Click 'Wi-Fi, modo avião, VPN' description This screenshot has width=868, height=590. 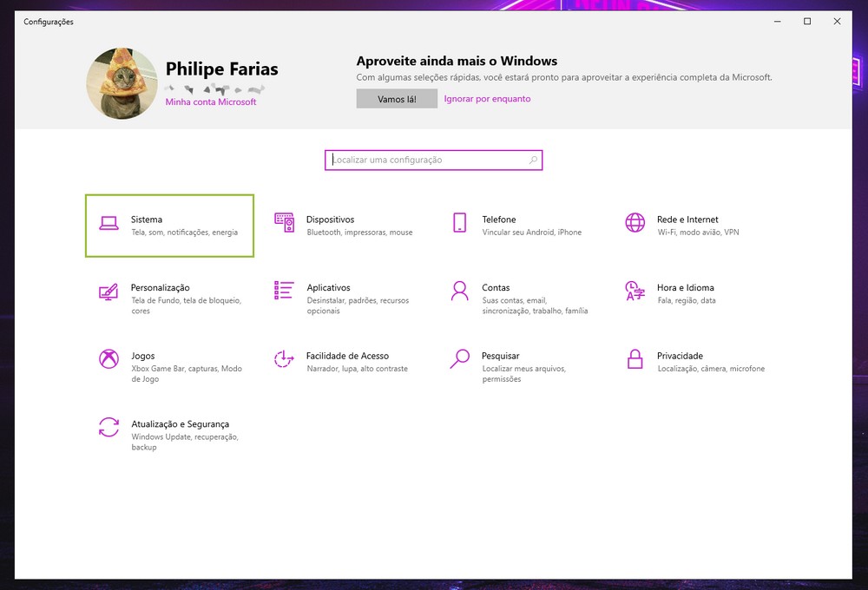coord(698,233)
